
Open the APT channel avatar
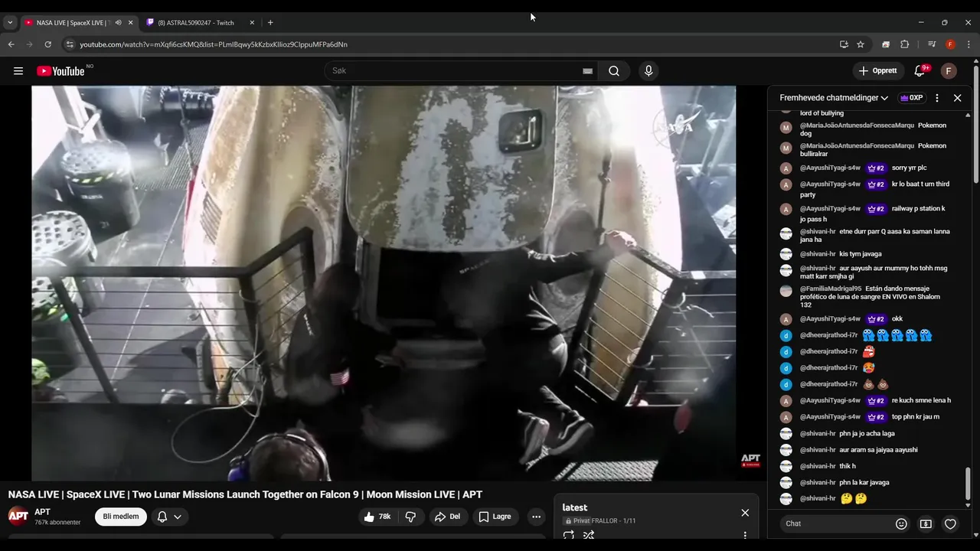pos(18,516)
